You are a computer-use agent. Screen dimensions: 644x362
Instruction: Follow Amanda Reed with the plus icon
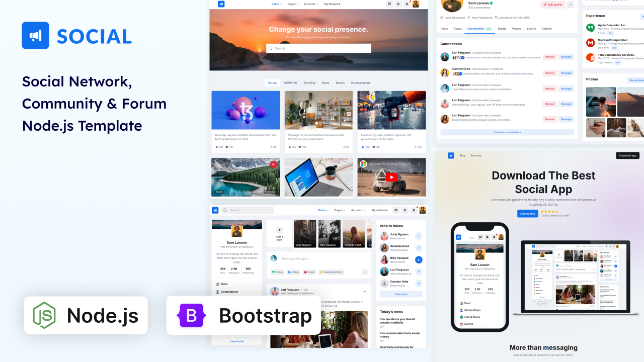[x=419, y=248]
